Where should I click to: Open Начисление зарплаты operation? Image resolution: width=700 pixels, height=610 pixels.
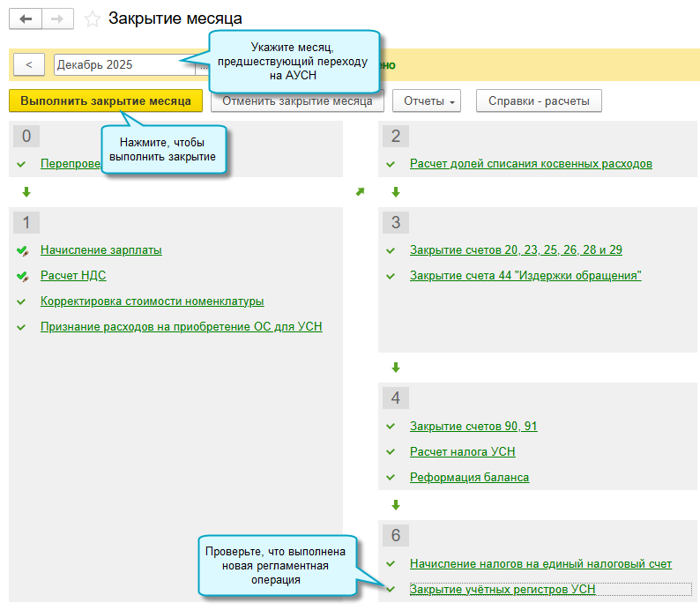pos(101,249)
